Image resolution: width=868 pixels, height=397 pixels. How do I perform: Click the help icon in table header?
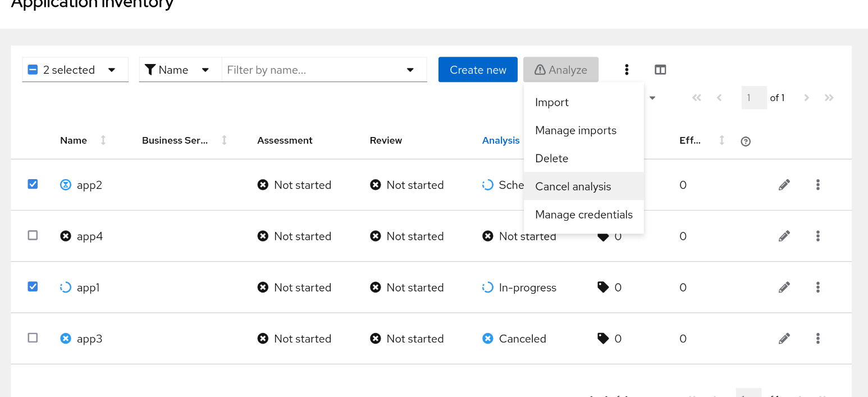click(x=746, y=142)
